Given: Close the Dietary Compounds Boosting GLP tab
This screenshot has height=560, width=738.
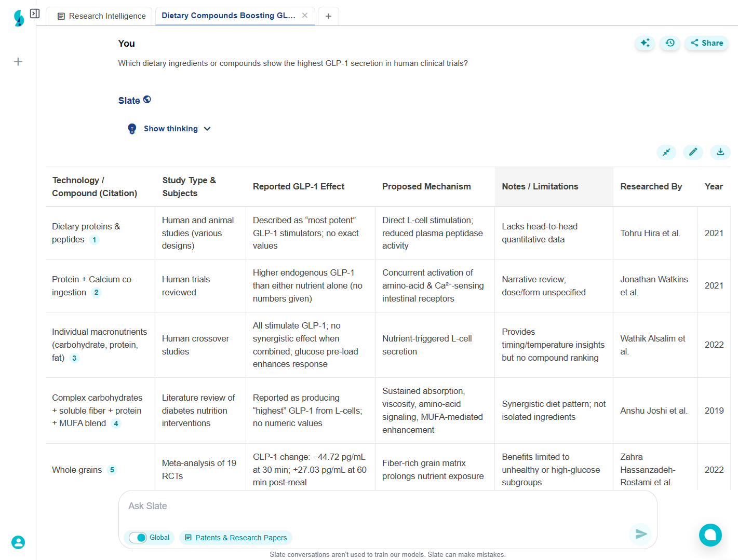Looking at the screenshot, I should (x=305, y=16).
